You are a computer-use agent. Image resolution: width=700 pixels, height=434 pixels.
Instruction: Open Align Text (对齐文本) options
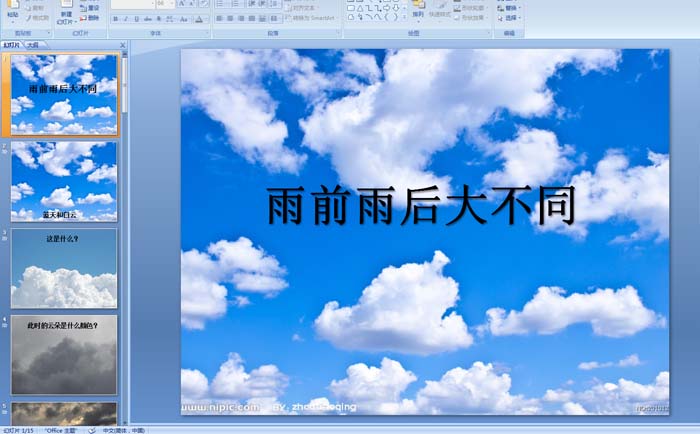[301, 8]
